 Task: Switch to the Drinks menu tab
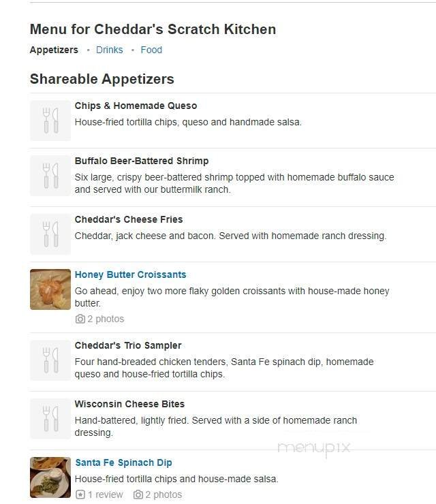[x=110, y=50]
